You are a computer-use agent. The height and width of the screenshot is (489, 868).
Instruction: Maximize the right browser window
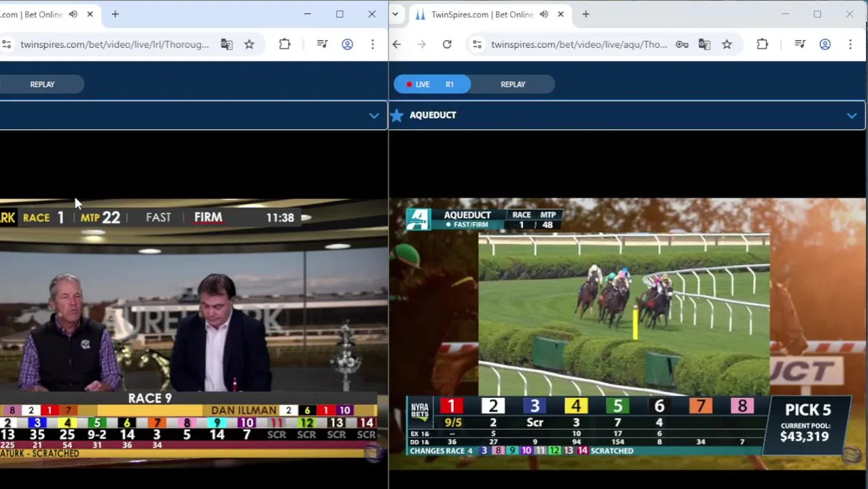[817, 14]
